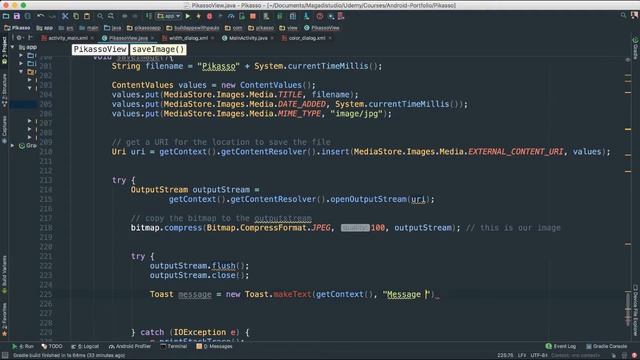Screen dimensions: 640x360
Task: Click the view breadcrumb folder
Action: 289,28
